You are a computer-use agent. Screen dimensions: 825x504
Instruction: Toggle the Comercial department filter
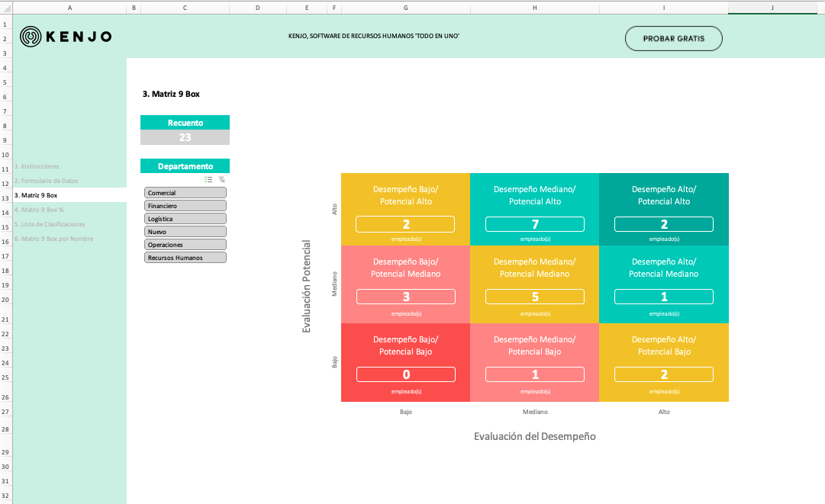(185, 193)
